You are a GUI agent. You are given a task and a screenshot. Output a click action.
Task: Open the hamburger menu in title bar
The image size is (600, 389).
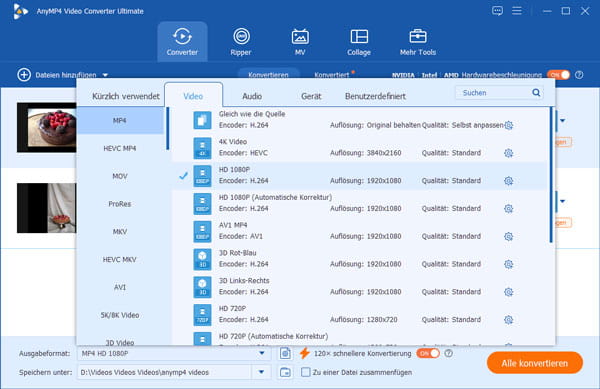[x=517, y=11]
